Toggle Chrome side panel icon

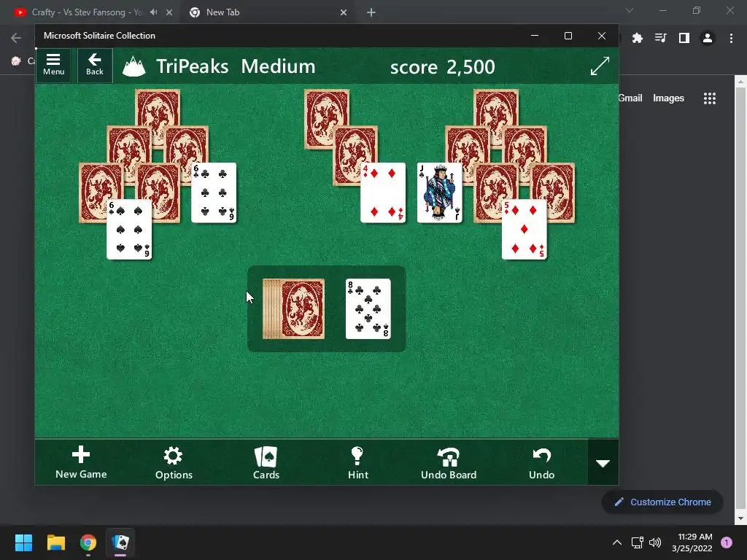click(x=684, y=38)
